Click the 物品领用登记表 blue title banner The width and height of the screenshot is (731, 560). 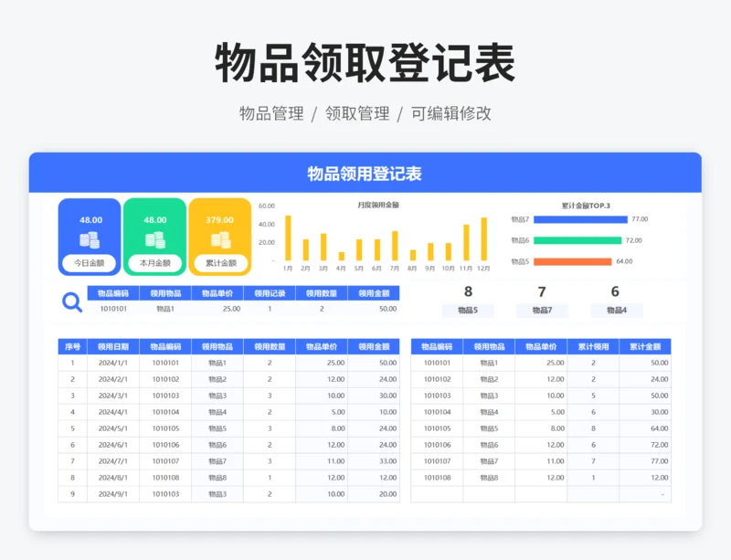pos(365,173)
